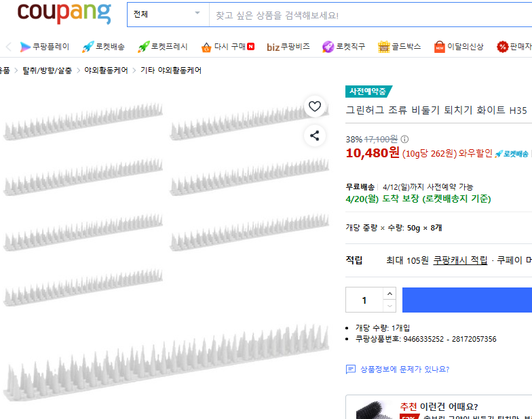Click product title 그린허그 조류 비둘기 퇴치기
532x419 pixels.
(436, 110)
